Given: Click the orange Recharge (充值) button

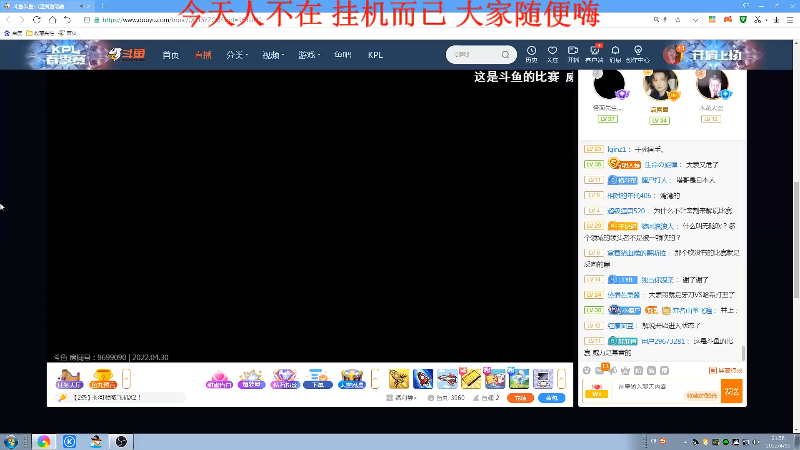Looking at the screenshot, I should pos(520,397).
